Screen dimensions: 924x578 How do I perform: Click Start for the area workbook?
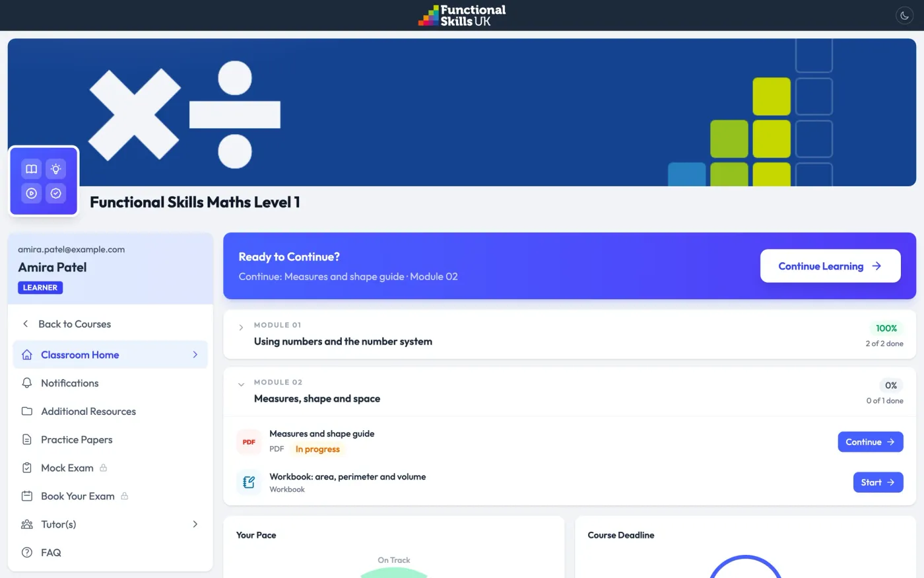(878, 482)
